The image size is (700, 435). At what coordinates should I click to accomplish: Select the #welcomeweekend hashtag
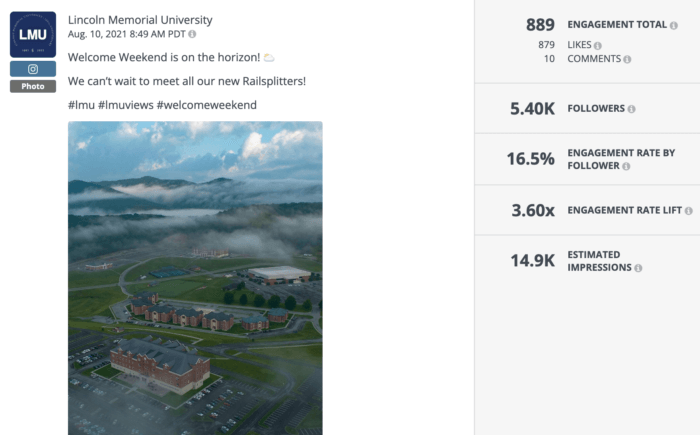207,105
